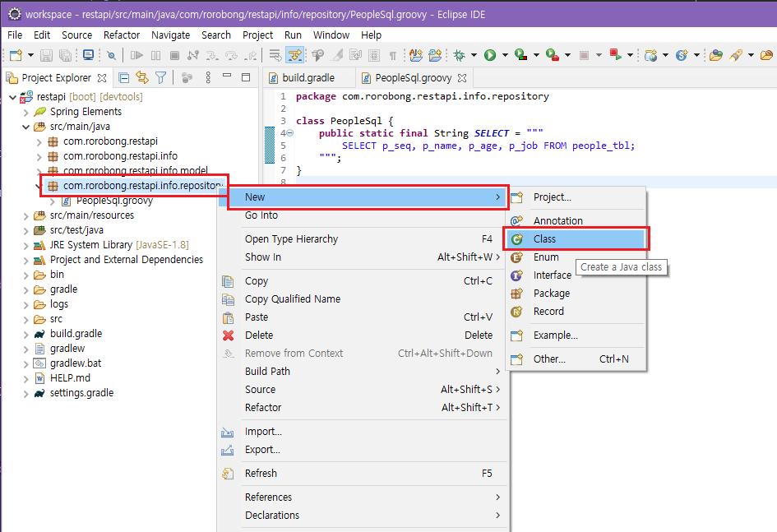Collapse the src/main/java folder

point(26,127)
